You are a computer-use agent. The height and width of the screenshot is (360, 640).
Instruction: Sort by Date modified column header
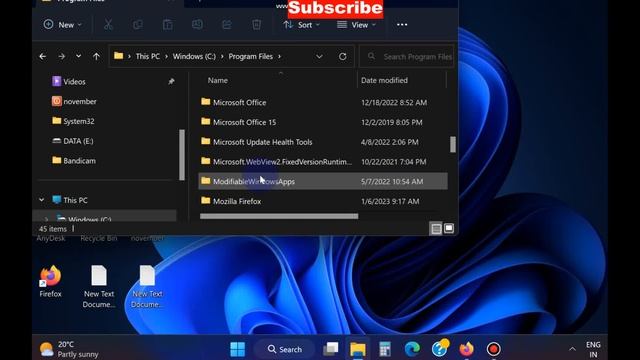[x=384, y=80]
